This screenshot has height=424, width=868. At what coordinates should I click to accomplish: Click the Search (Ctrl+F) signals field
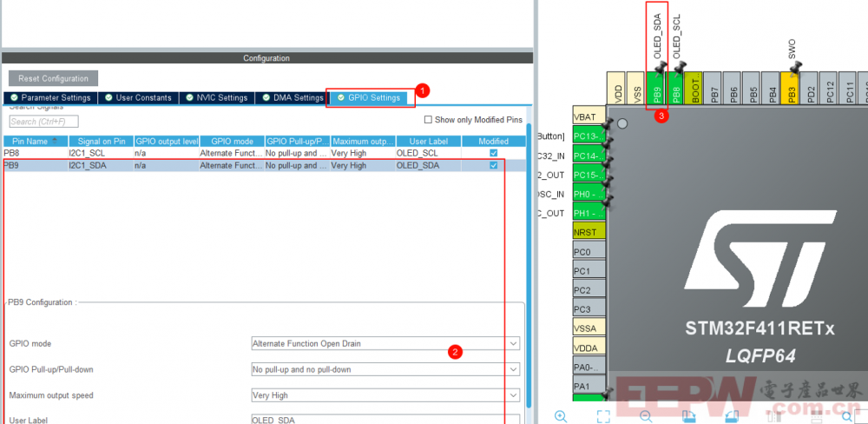[43, 122]
